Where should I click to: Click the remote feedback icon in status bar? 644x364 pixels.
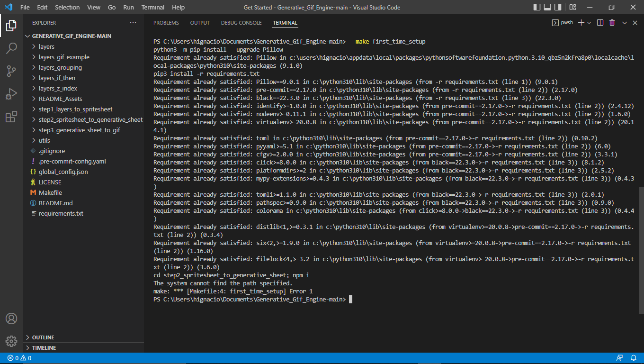pyautogui.click(x=619, y=358)
